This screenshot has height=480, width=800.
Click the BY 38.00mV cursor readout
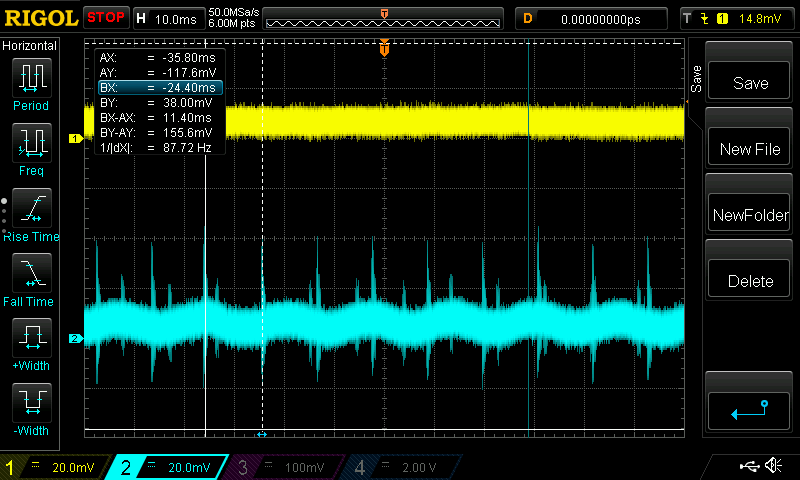click(158, 103)
